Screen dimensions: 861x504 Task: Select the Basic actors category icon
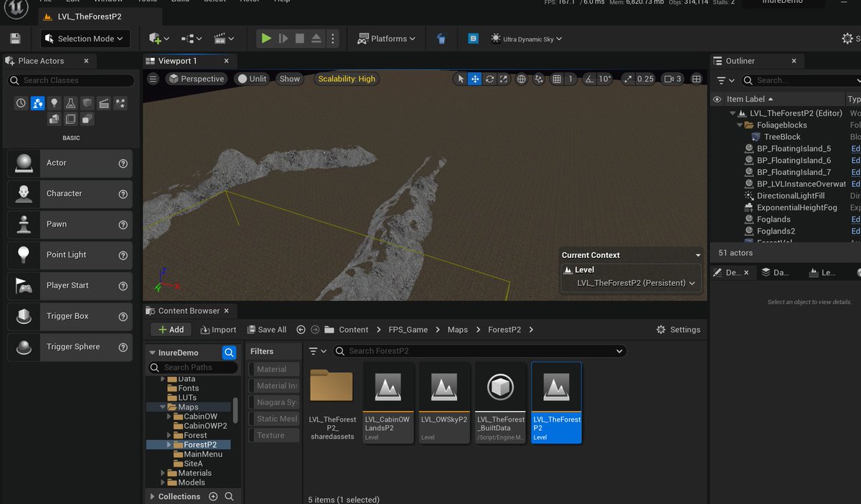click(x=37, y=103)
